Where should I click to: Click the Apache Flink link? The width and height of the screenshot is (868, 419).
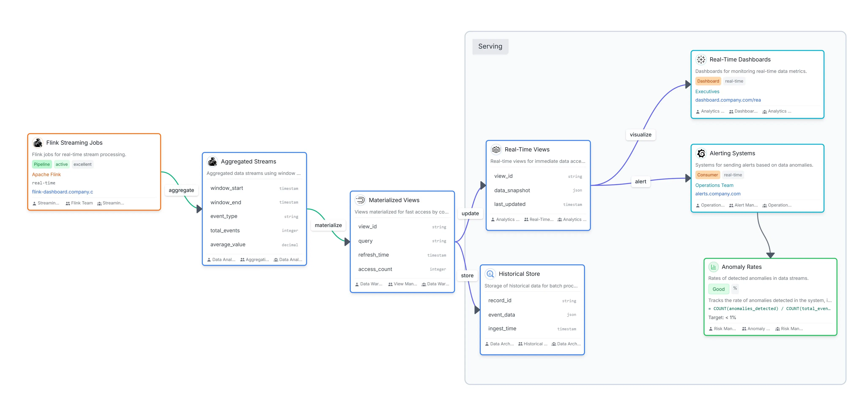click(x=46, y=174)
